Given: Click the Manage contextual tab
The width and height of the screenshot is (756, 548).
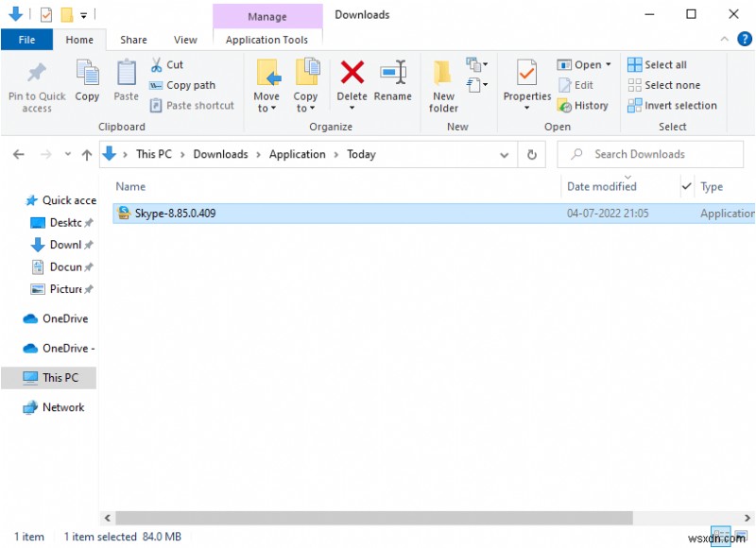Looking at the screenshot, I should pyautogui.click(x=267, y=16).
